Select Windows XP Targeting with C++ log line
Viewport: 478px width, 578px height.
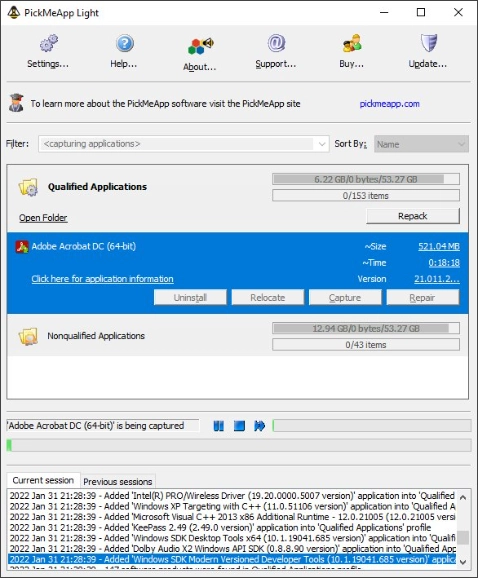click(232, 506)
